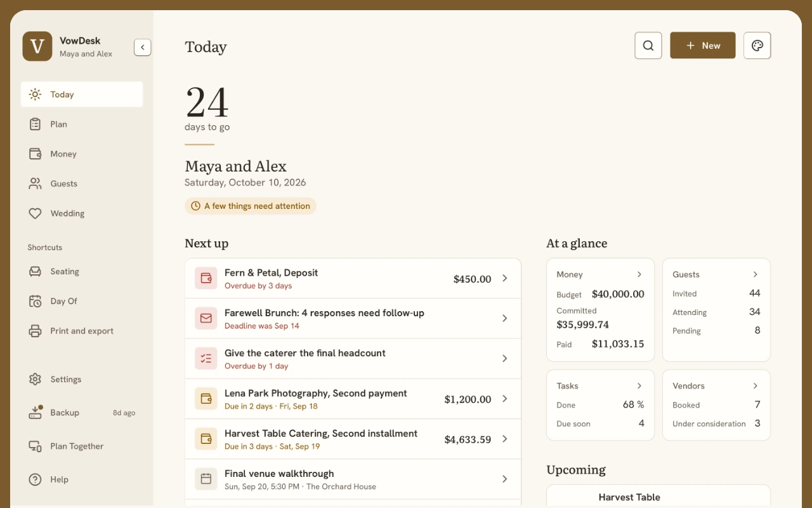Image resolution: width=812 pixels, height=508 pixels.
Task: Click the envelope icon beside Farewell Brunch
Action: click(206, 318)
